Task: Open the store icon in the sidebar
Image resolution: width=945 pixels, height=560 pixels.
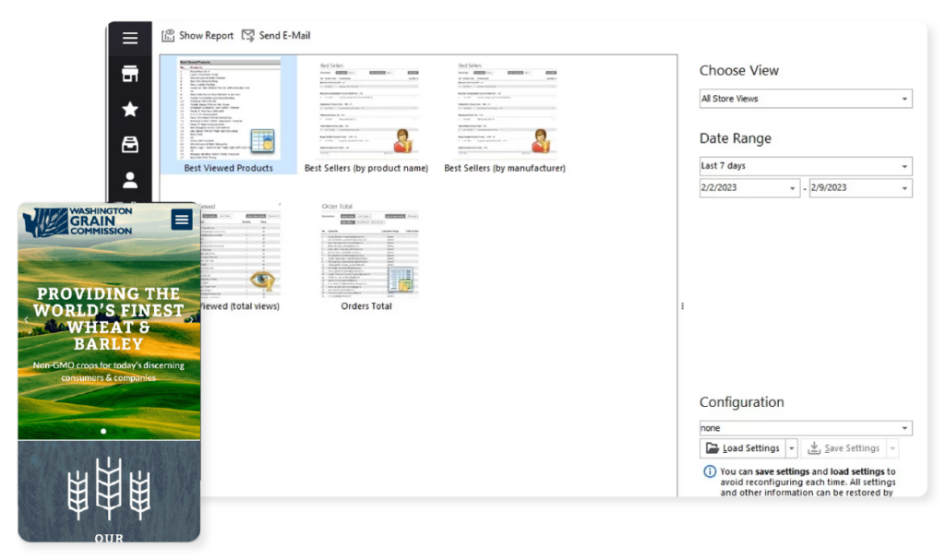Action: 129,74
